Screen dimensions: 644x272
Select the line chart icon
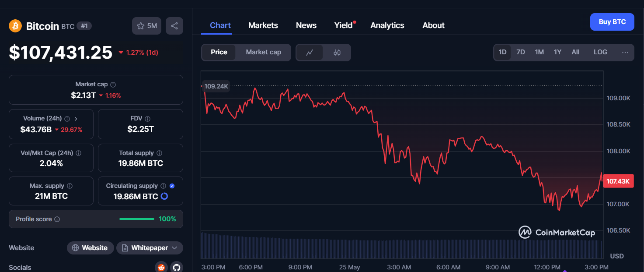click(310, 53)
